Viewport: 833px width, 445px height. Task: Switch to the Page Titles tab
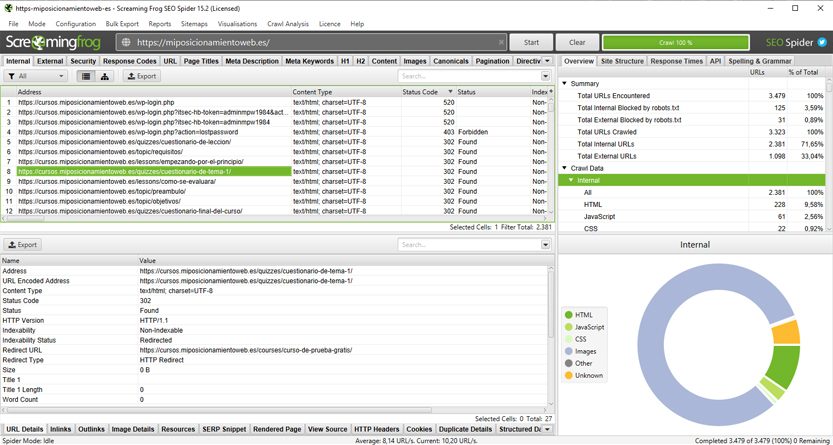click(201, 61)
